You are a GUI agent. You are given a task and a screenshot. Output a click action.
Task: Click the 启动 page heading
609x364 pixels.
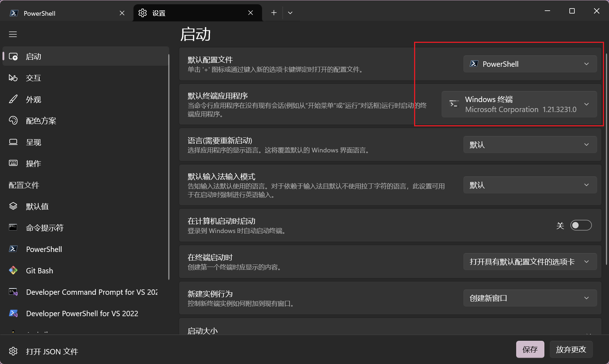(x=195, y=34)
